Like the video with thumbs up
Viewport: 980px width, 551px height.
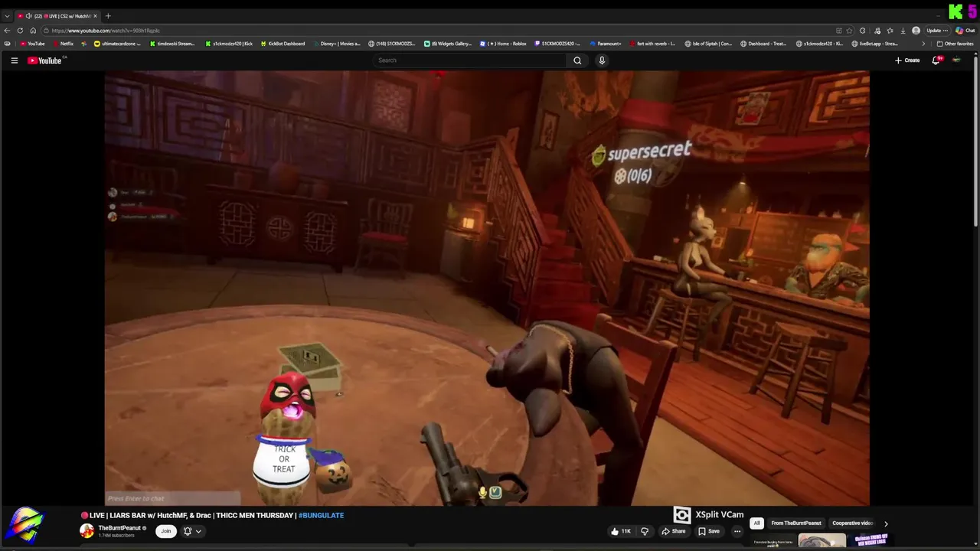[x=620, y=531]
